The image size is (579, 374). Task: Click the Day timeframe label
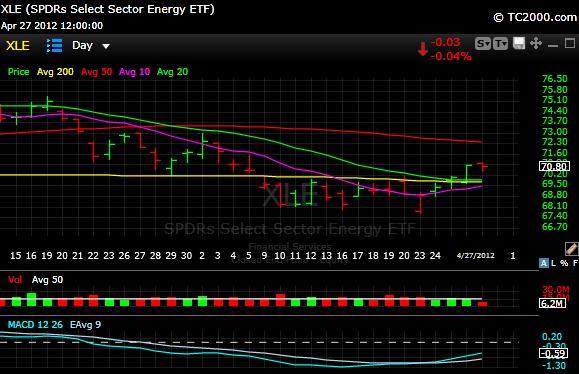point(82,45)
